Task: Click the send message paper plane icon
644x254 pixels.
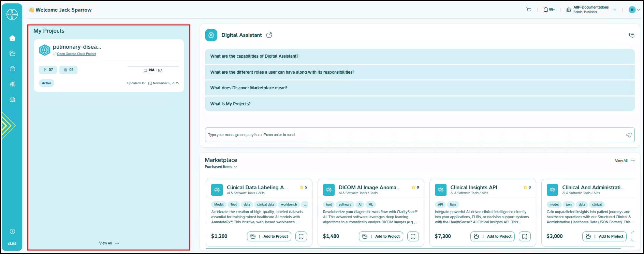Action: click(x=629, y=135)
